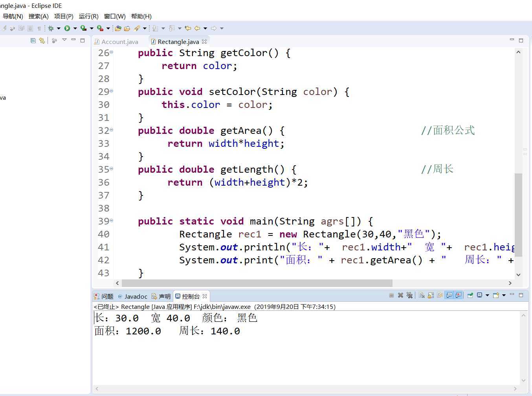Toggle Scroll Lock in console toolbar

coord(431,295)
